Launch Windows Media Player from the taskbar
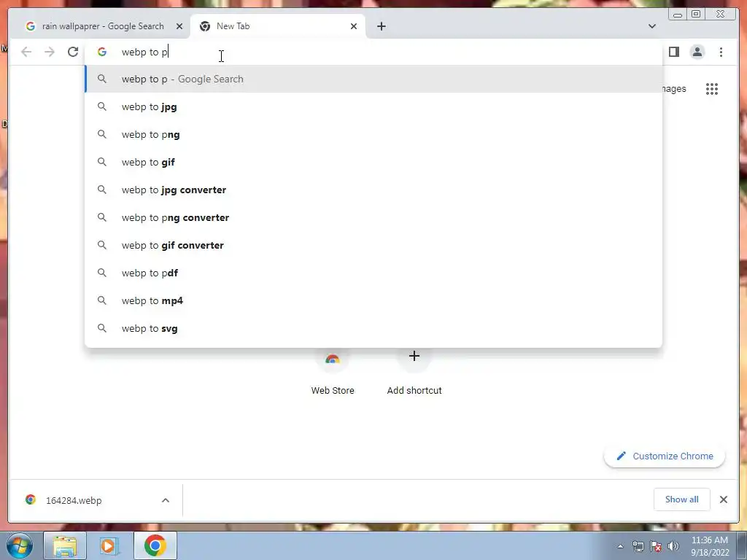Screen dimensions: 747x560 [x=109, y=545]
